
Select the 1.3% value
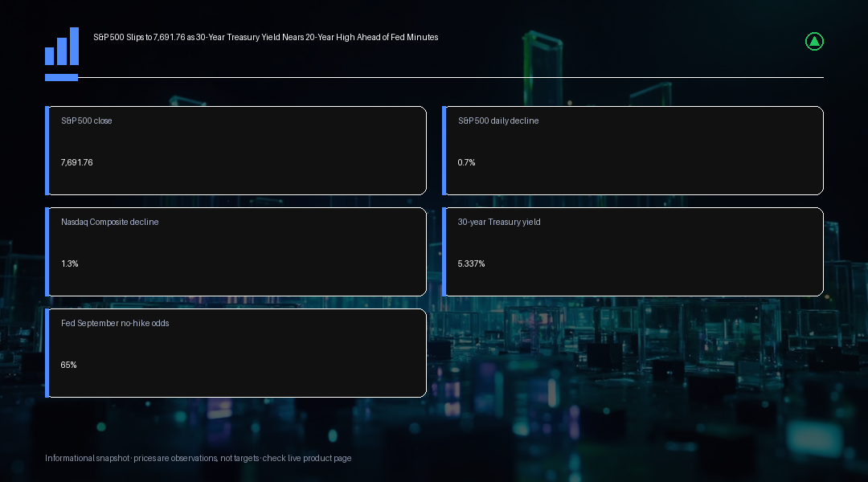click(x=69, y=263)
